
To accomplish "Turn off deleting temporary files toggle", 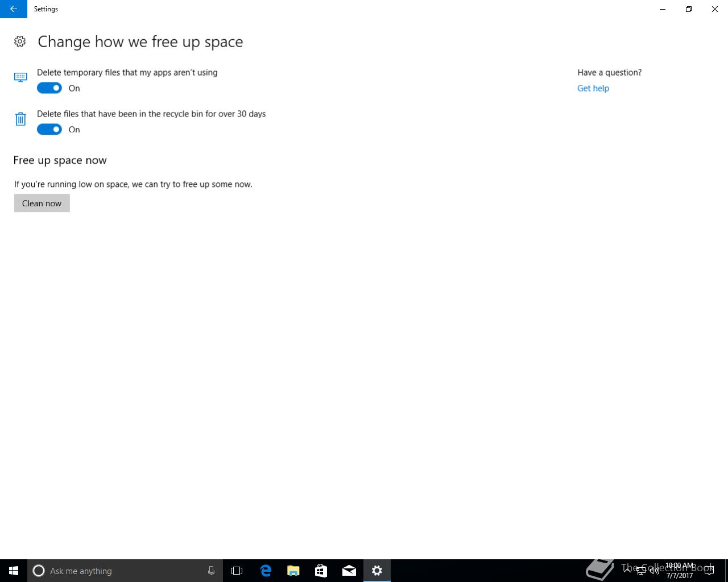I will click(49, 88).
